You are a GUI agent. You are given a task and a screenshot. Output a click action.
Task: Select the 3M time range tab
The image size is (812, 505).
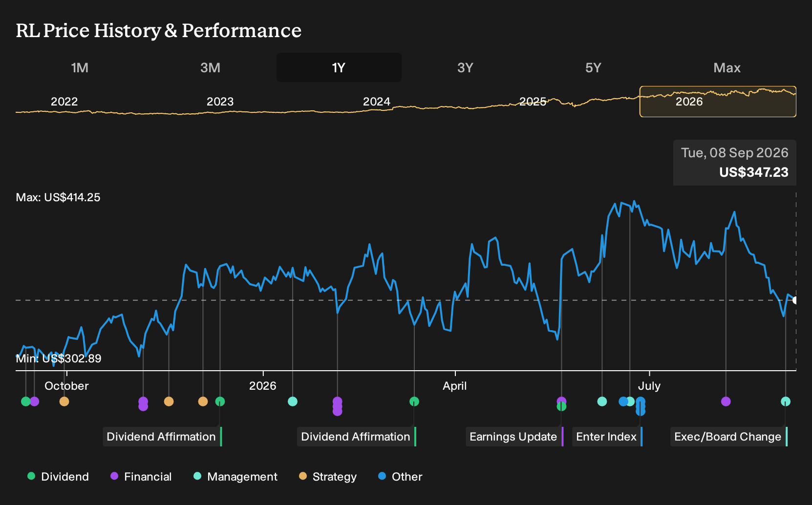click(x=210, y=67)
